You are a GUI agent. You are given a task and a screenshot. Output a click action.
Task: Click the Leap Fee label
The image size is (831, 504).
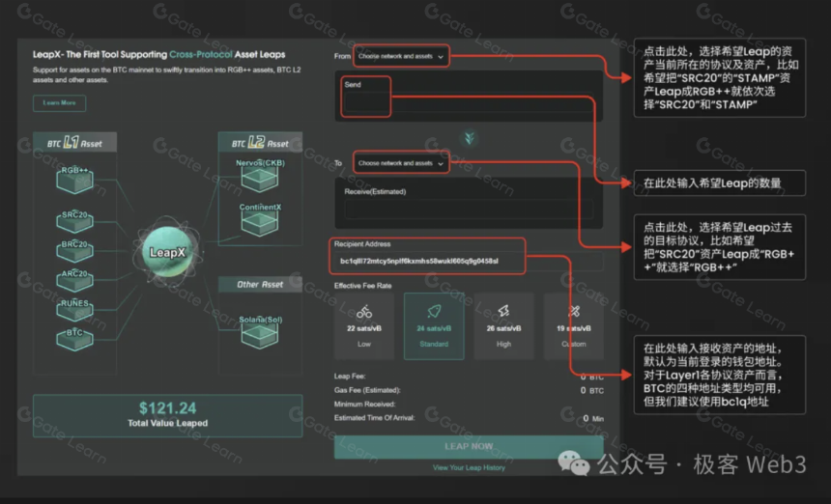(x=350, y=376)
